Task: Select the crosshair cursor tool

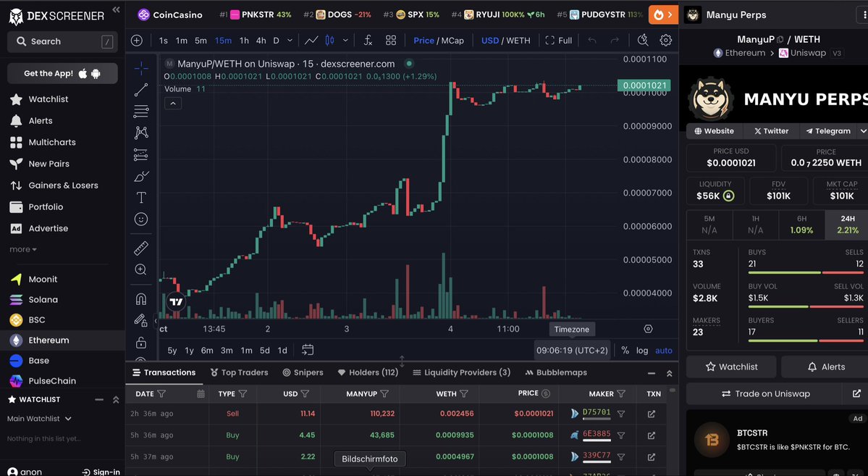Action: pyautogui.click(x=141, y=69)
